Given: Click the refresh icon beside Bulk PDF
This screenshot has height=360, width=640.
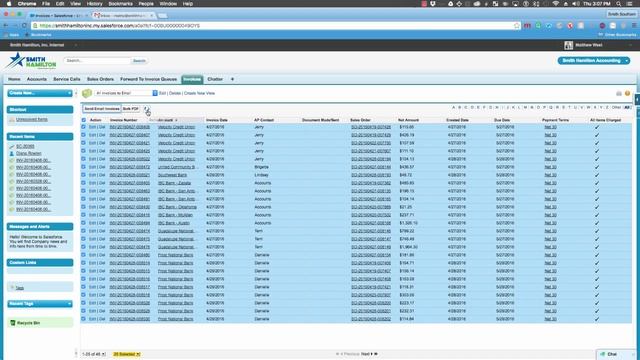Looking at the screenshot, I should pos(147,109).
